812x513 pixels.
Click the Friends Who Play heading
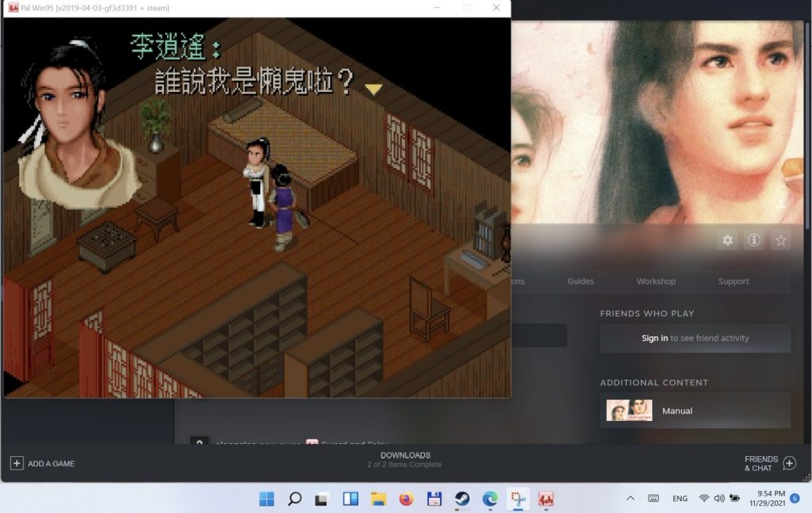coord(647,313)
